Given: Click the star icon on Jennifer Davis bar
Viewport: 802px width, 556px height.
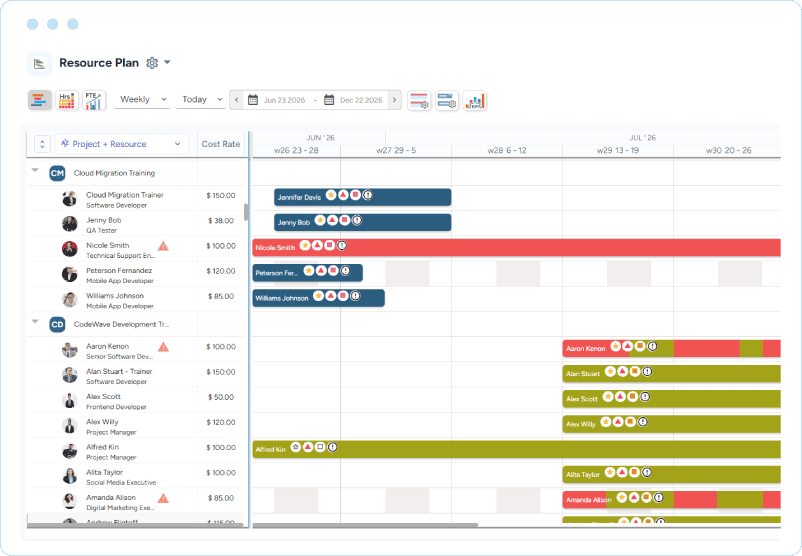Looking at the screenshot, I should click(x=331, y=195).
